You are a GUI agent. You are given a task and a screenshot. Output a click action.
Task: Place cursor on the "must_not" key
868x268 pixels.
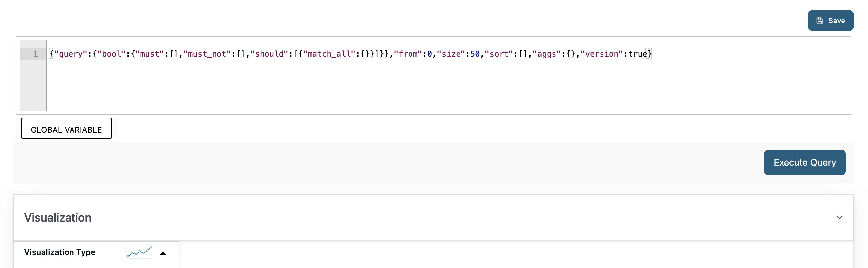[207, 54]
